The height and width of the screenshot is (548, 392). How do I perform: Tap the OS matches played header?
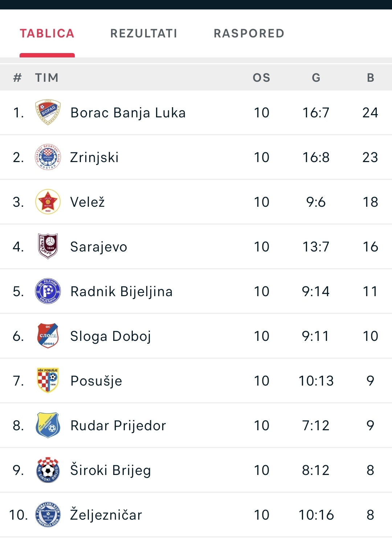[262, 78]
